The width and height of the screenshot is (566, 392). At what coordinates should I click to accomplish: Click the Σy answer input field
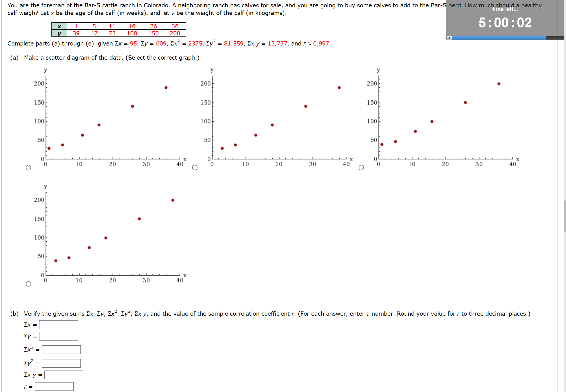coord(58,336)
